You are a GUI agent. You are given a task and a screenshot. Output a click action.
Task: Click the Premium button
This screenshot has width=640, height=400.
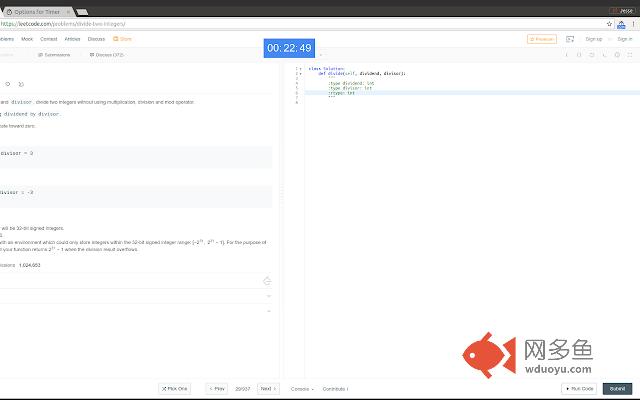point(542,39)
